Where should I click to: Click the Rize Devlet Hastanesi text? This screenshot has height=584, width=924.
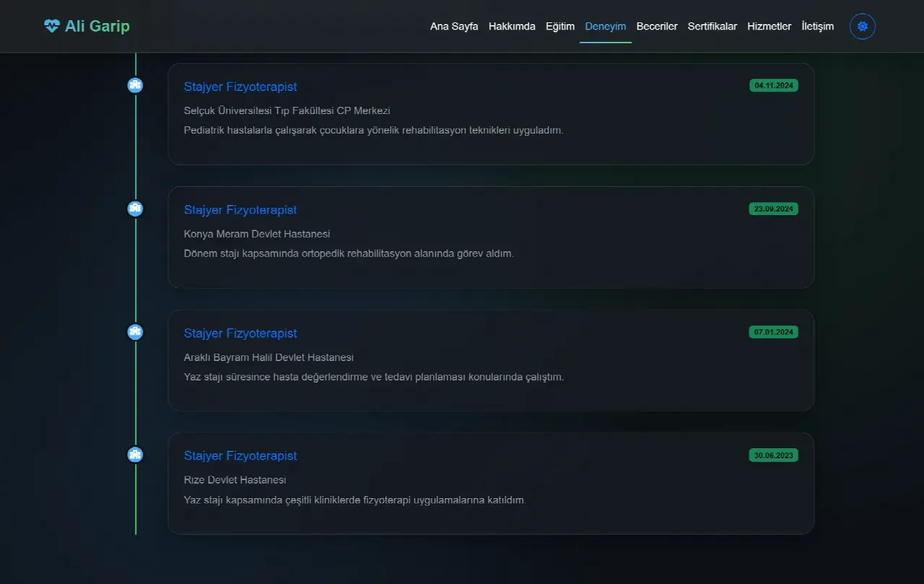click(235, 480)
